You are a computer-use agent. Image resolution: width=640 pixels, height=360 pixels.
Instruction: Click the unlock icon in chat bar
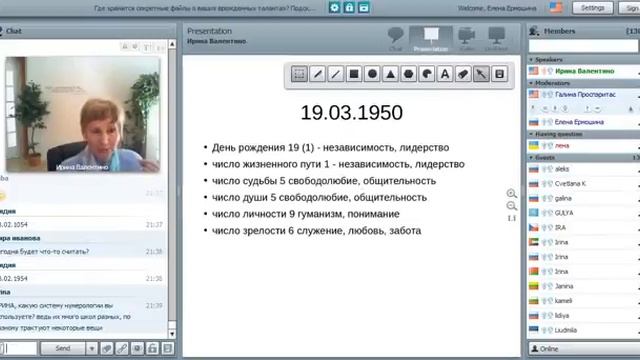152,348
